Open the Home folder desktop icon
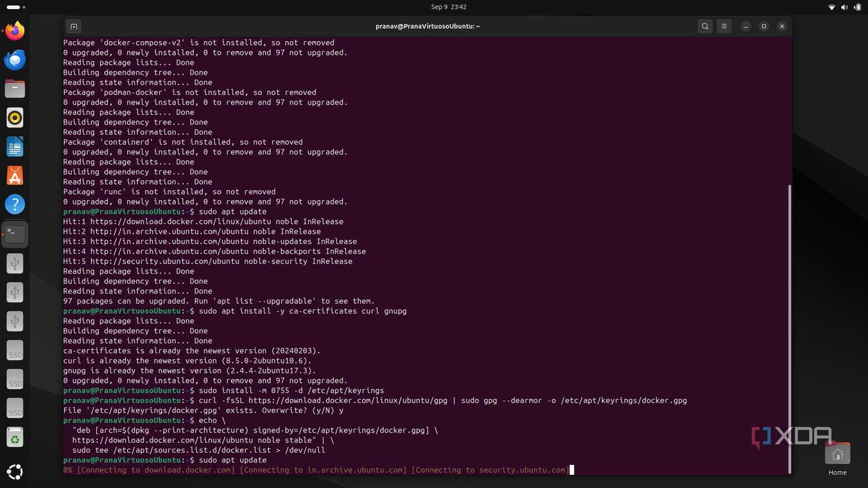This screenshot has height=488, width=868. click(x=837, y=459)
